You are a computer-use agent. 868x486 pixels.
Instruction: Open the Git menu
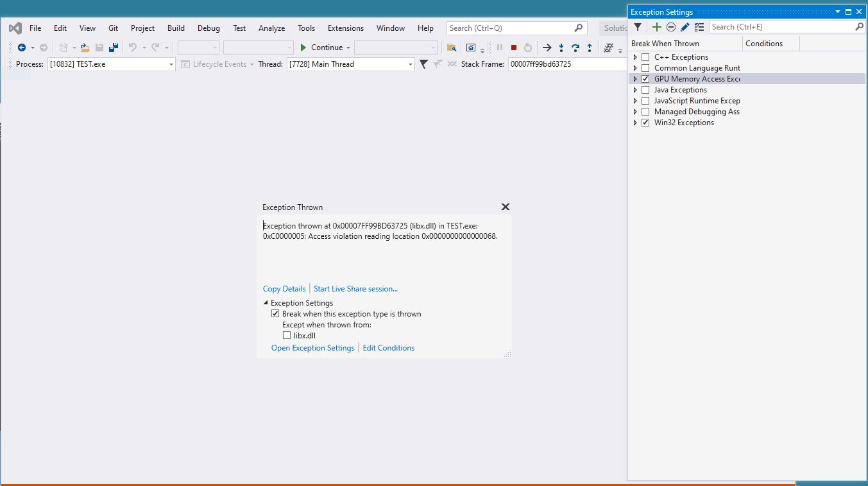(113, 28)
